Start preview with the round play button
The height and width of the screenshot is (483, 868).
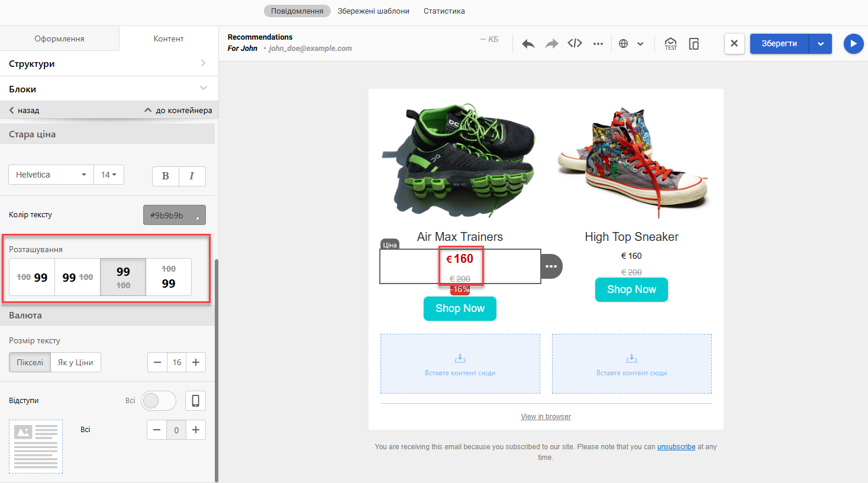coord(853,44)
